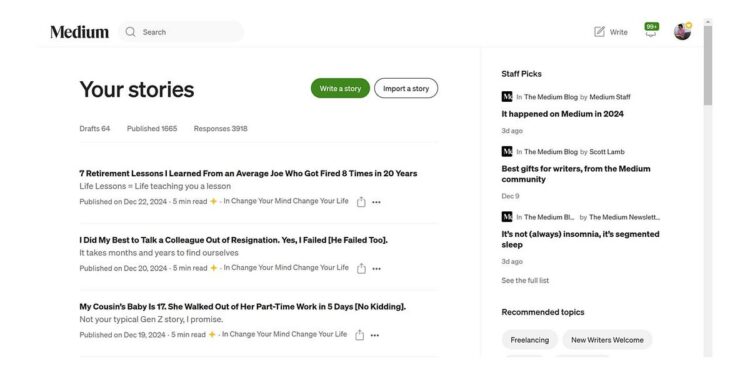Click Medium Blog icon beside Medium Staff
The width and height of the screenshot is (750, 375).
(507, 97)
